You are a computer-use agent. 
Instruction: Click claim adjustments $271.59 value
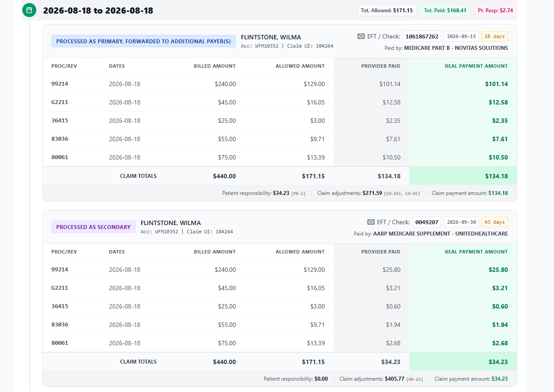372,193
